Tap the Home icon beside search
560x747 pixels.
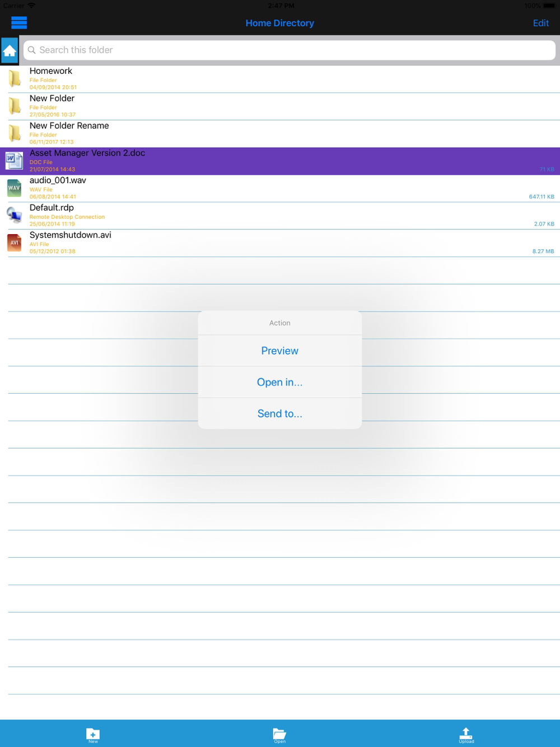point(10,50)
